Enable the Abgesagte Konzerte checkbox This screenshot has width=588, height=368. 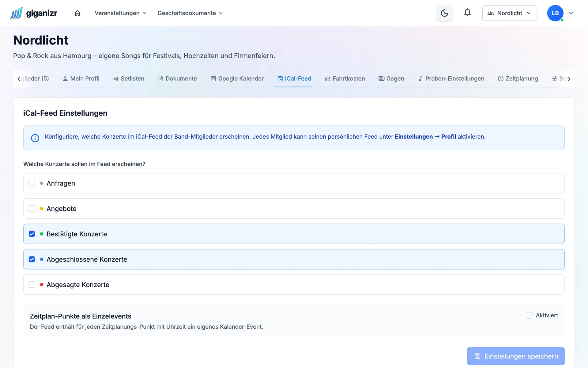(x=32, y=285)
